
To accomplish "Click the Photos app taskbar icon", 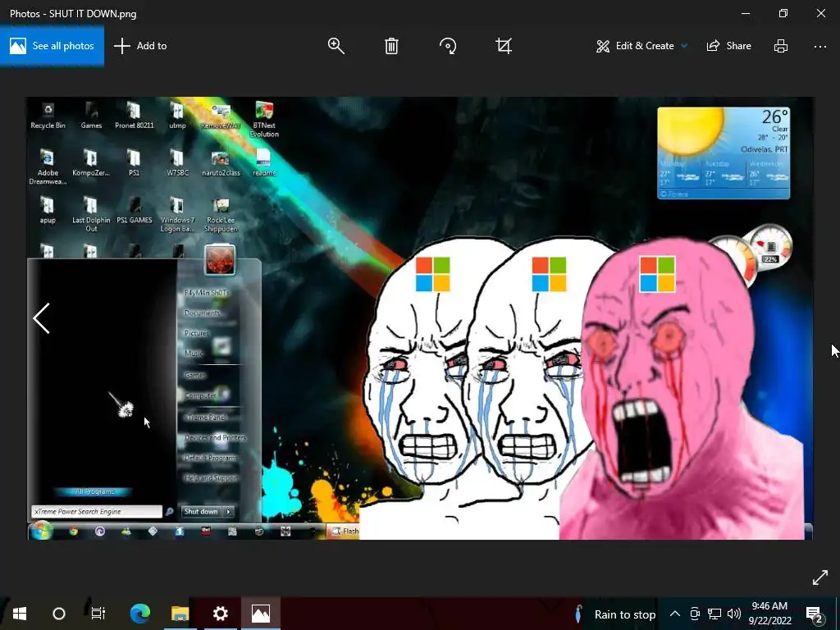I will coord(261,614).
